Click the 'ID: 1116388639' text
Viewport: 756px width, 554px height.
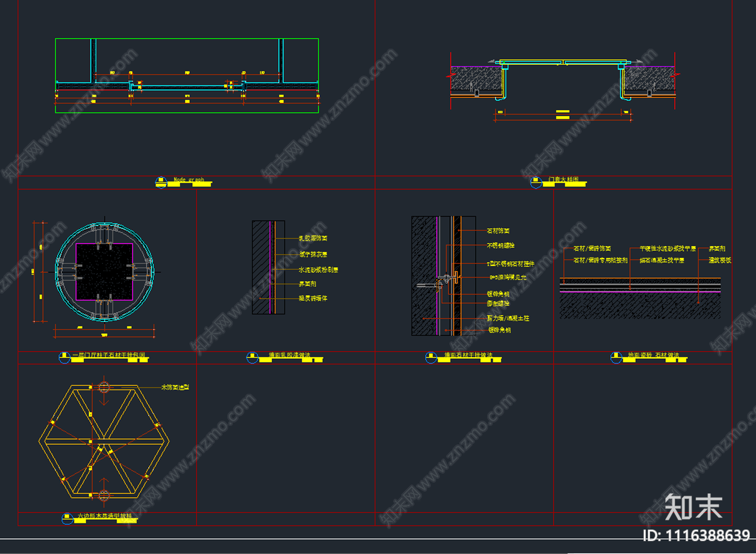696,536
